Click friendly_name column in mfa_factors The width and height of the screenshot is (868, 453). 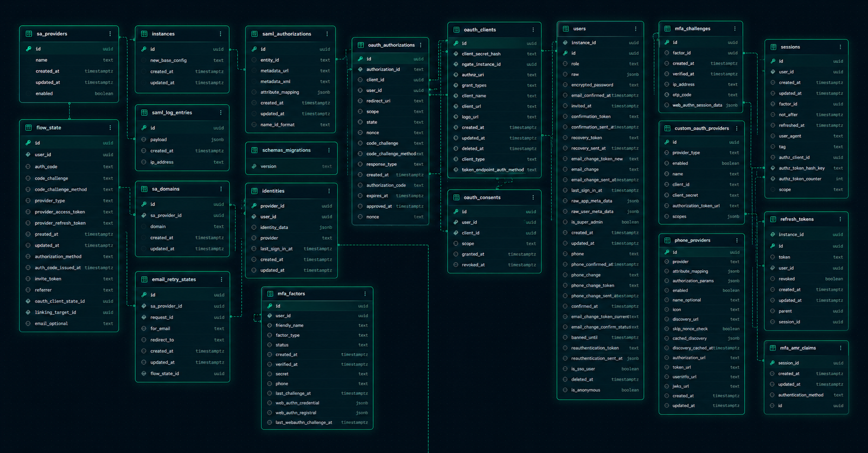tap(317, 326)
